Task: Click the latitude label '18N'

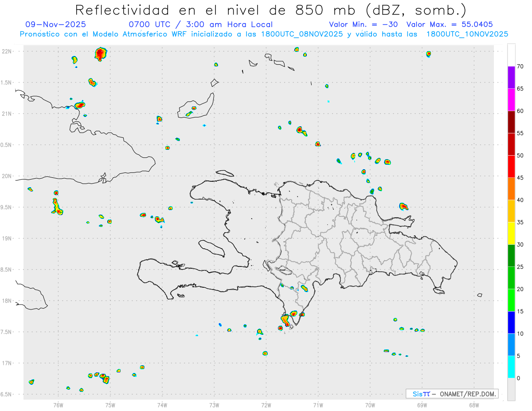Action: pos(7,301)
